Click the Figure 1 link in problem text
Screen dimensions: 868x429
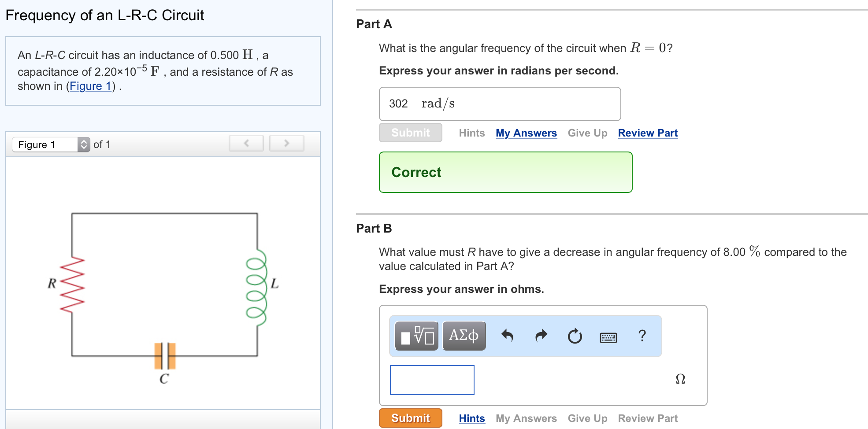[90, 86]
